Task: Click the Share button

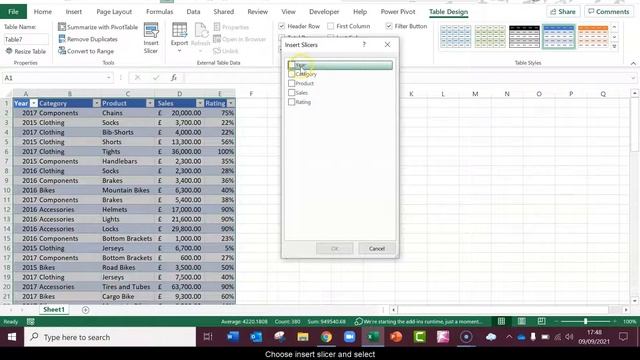Action: coord(563,11)
